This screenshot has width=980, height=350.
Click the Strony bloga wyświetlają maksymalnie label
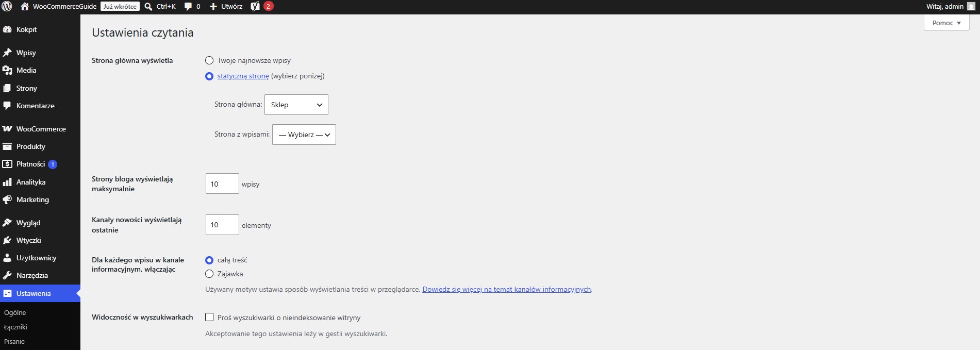pyautogui.click(x=132, y=184)
